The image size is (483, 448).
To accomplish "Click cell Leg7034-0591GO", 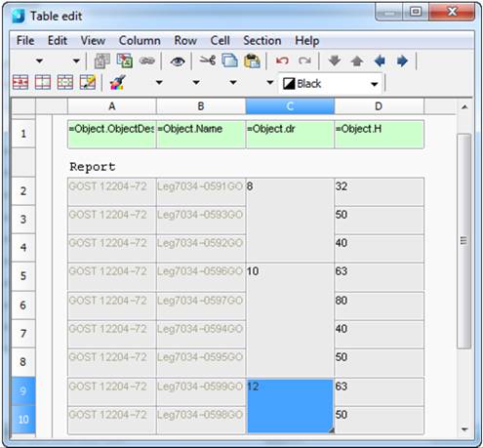I will pos(201,191).
